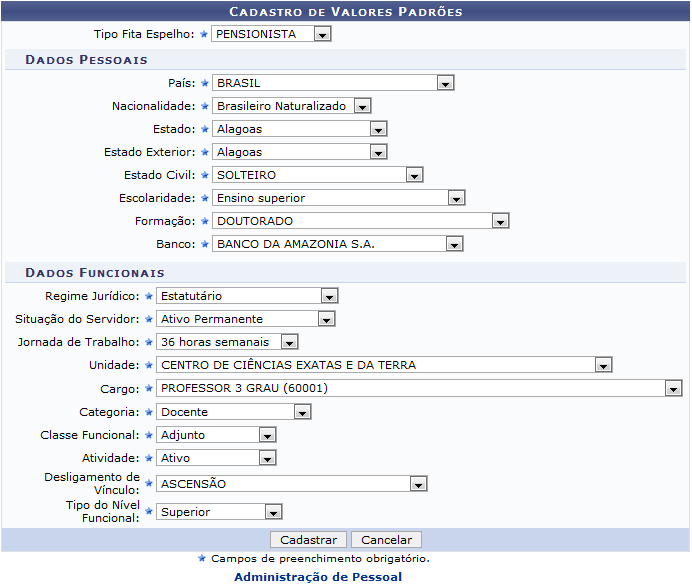Open the Categoria dropdown showing Docente
This screenshot has height=586, width=692.
tap(233, 412)
